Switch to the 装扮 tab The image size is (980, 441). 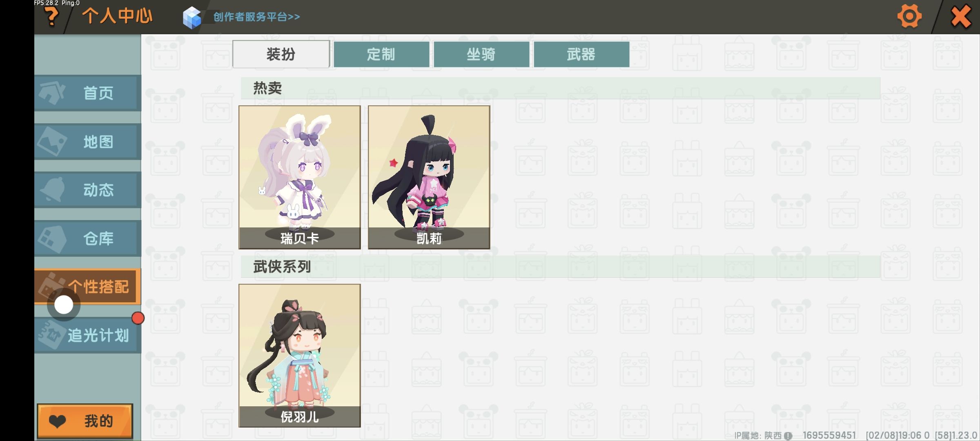point(281,54)
